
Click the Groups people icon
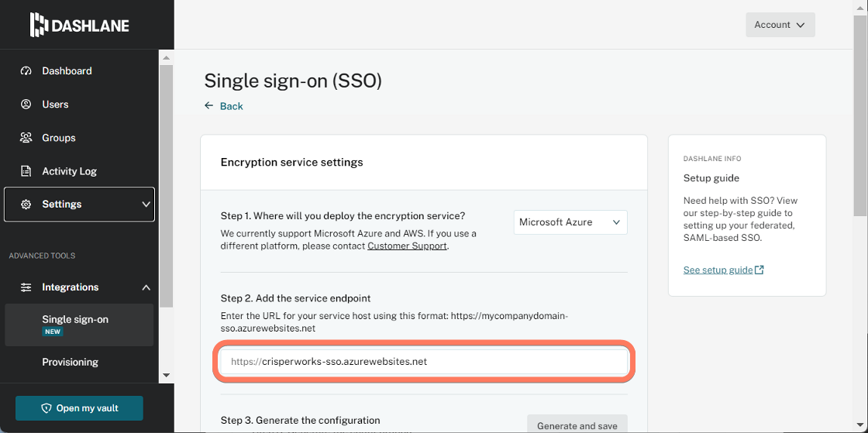click(x=26, y=138)
